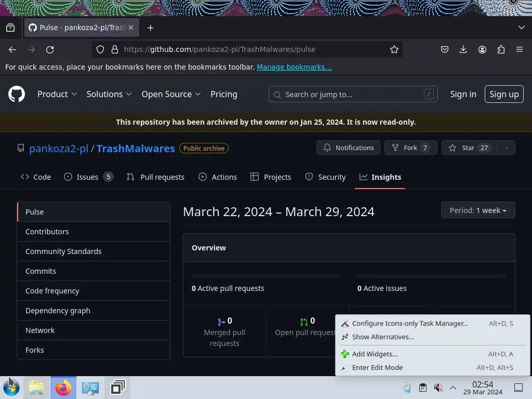Screen dimensions: 532x399
Task: Open Community Standards in the sidebar
Action: pyautogui.click(x=94, y=251)
